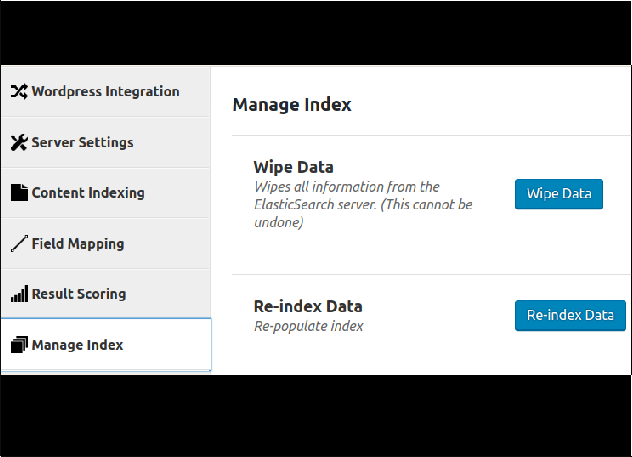Click the blue Wipe Data button
The height and width of the screenshot is (457, 632).
559,194
